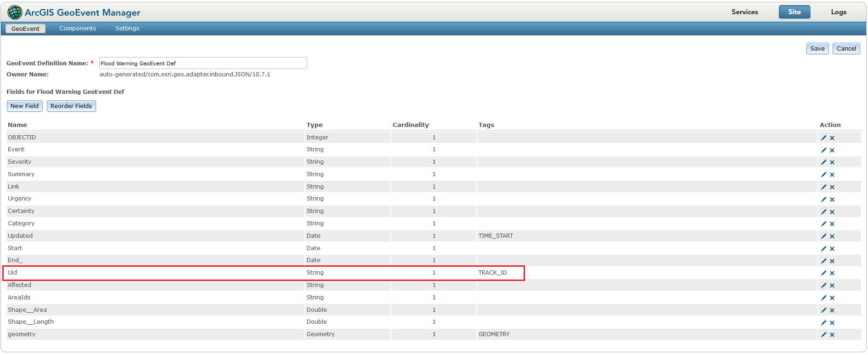Screen dimensions: 868x355
Task: Edit the Urgency field
Action: click(x=824, y=200)
